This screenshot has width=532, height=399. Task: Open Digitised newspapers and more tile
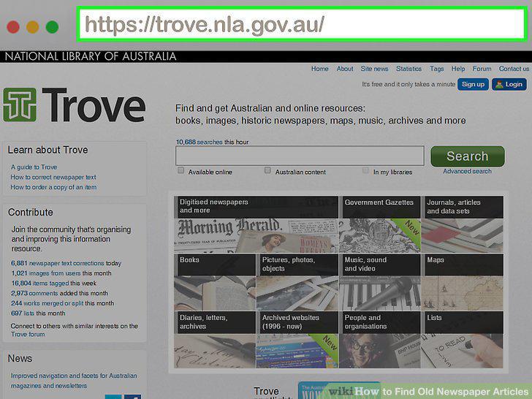256,224
